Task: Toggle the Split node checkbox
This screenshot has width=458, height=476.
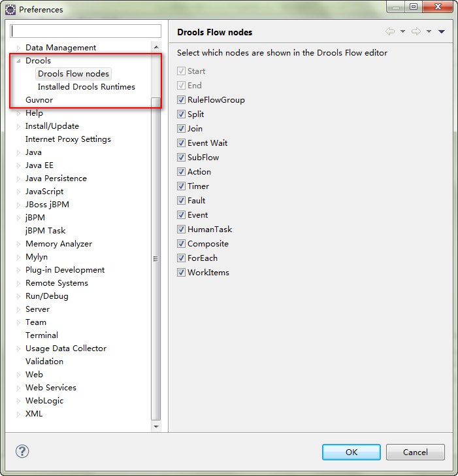Action: pyautogui.click(x=181, y=114)
